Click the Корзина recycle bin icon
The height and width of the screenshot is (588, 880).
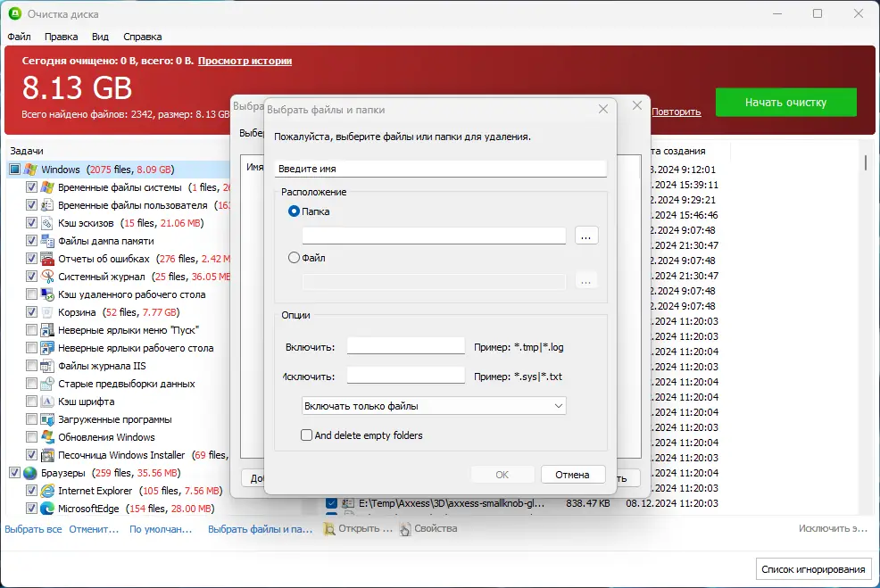pos(47,312)
